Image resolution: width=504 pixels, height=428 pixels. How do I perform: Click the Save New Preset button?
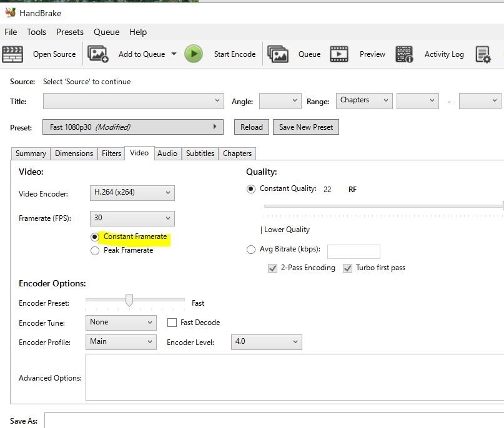tap(305, 127)
